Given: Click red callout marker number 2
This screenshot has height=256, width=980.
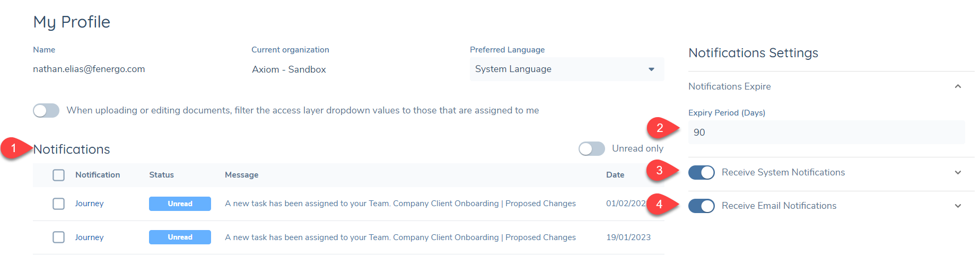Looking at the screenshot, I should point(660,128).
